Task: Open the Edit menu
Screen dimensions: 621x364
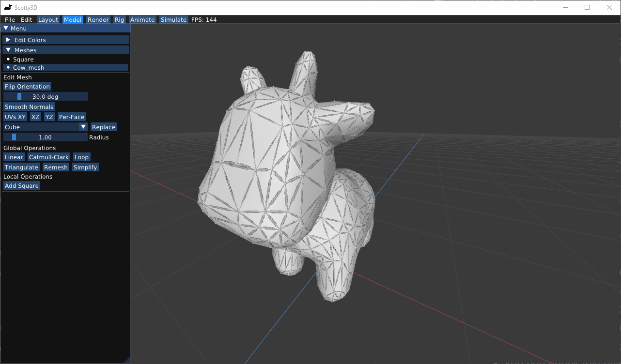Action: tap(26, 20)
